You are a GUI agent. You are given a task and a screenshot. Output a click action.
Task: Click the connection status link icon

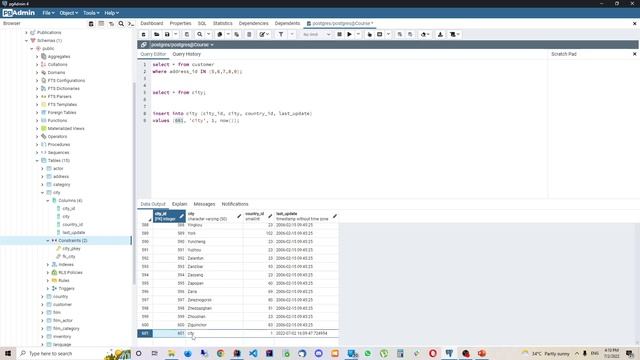point(144,45)
